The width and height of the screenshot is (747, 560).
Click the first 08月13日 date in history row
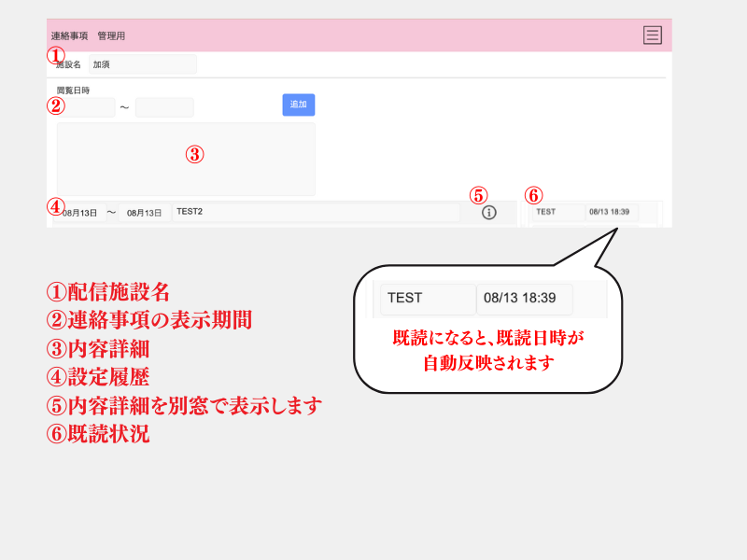(79, 213)
